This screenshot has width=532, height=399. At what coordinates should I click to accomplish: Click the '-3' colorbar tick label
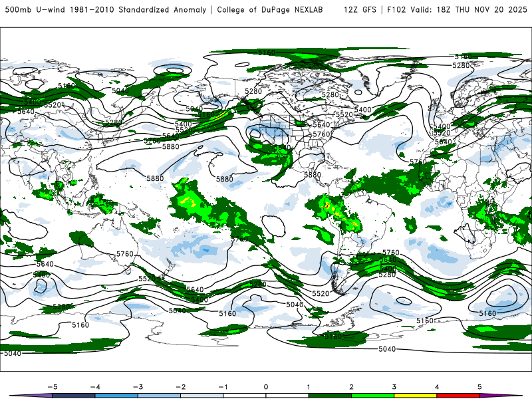(x=138, y=387)
